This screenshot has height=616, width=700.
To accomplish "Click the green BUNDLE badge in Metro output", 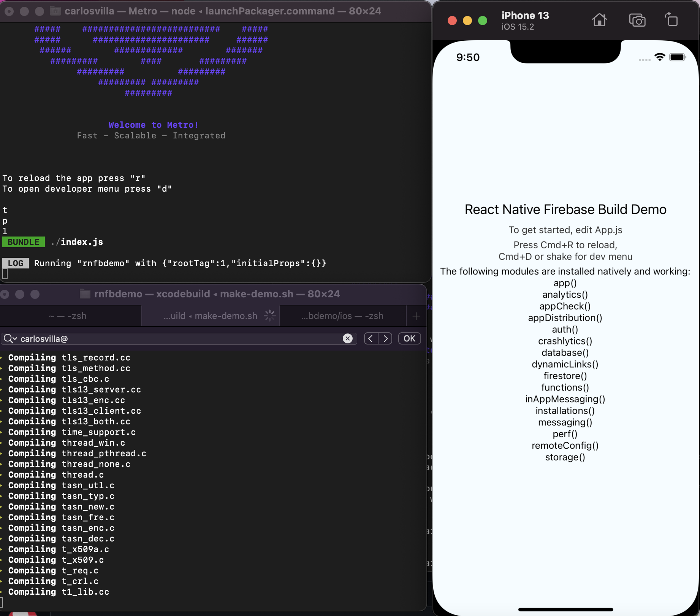I will (x=23, y=242).
